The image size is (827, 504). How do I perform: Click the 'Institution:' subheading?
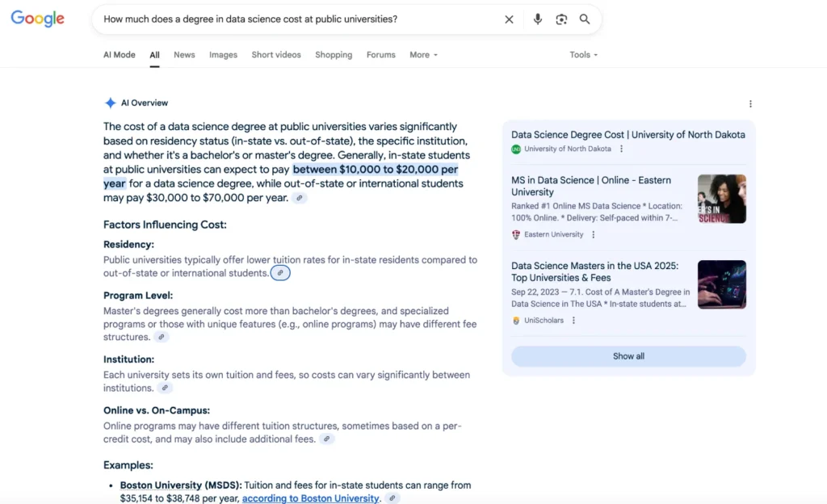(x=128, y=359)
